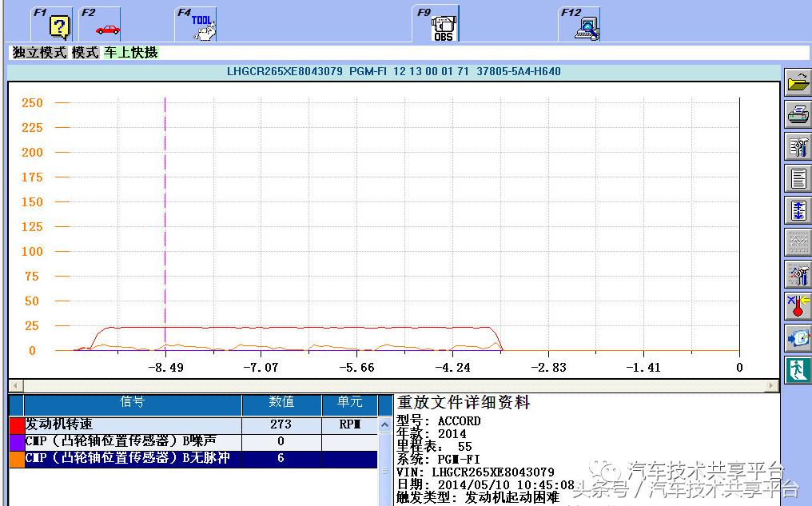812x506 pixels.
Task: Click the red thermometer icon
Action: pyautogui.click(x=798, y=306)
